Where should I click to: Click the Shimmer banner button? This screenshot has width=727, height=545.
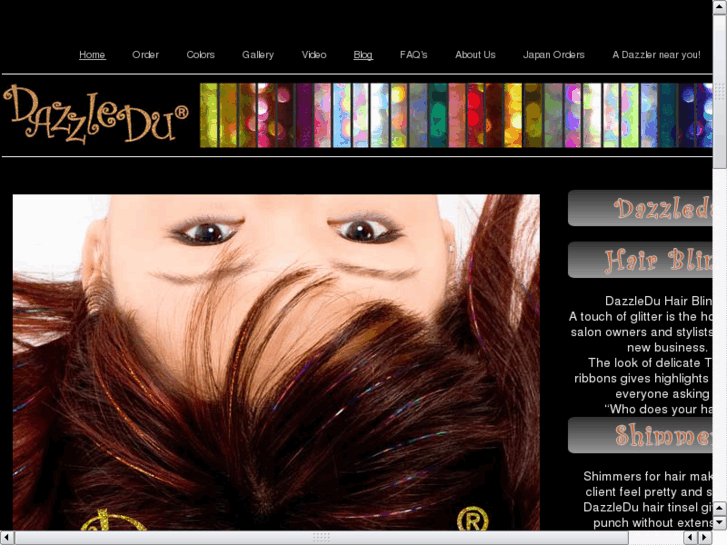(x=640, y=435)
